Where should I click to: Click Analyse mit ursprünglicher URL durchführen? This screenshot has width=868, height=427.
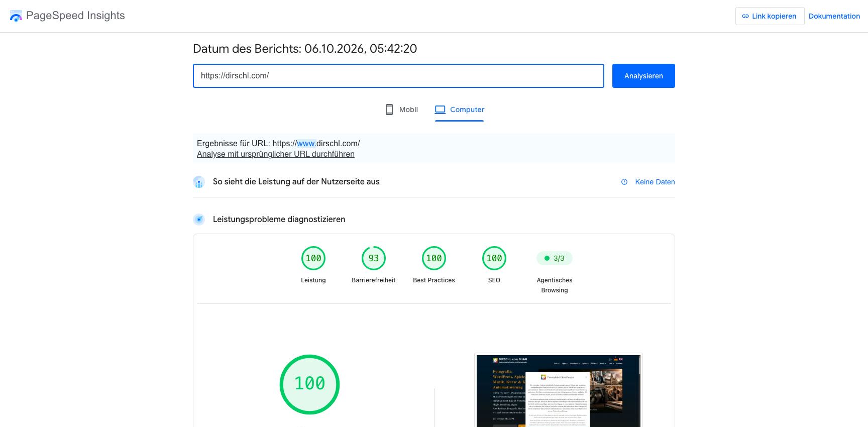276,154
